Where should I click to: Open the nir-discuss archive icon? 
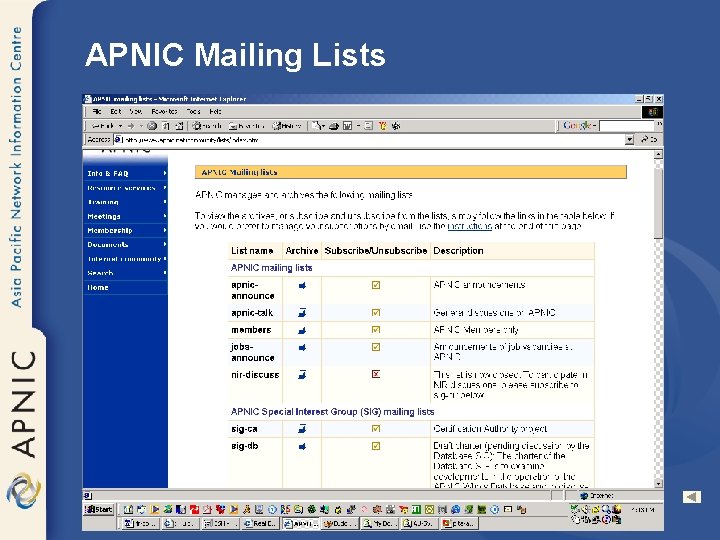(x=302, y=375)
